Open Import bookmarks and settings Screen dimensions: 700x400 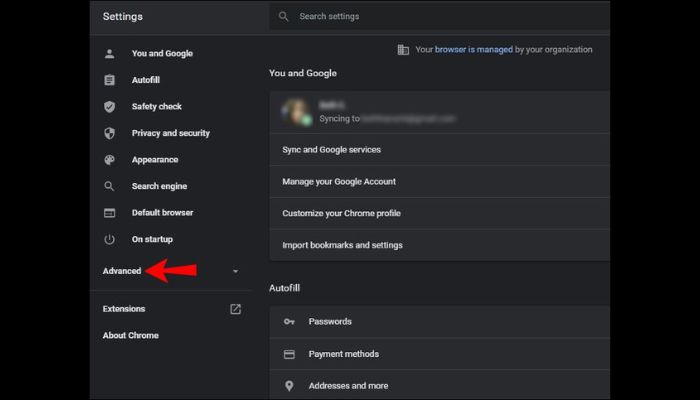pyautogui.click(x=440, y=245)
